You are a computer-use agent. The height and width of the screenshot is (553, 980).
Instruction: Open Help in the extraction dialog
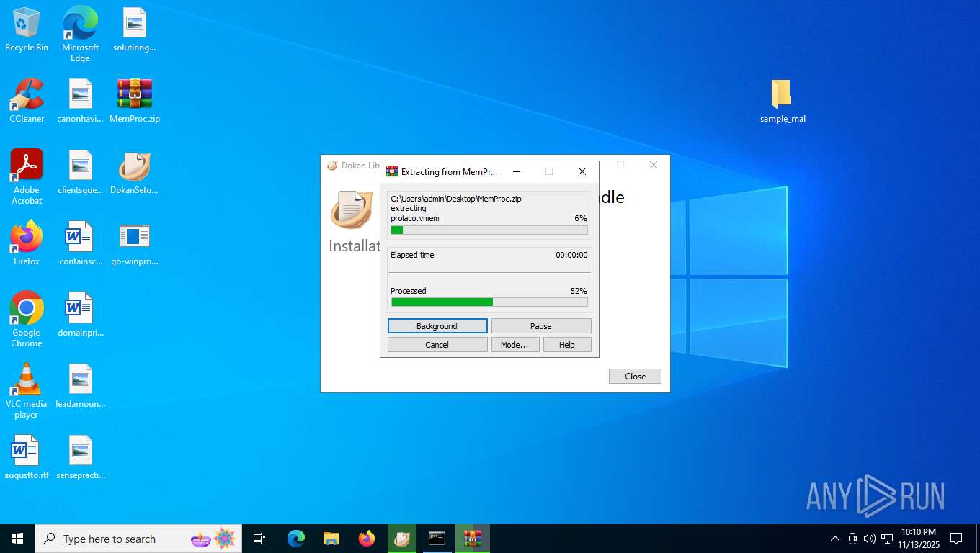pyautogui.click(x=567, y=345)
